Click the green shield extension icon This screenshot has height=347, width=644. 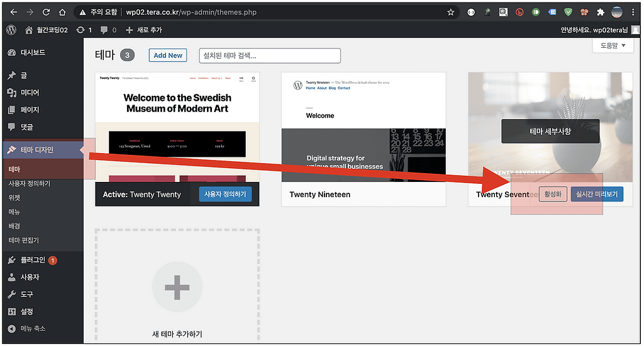[x=568, y=12]
